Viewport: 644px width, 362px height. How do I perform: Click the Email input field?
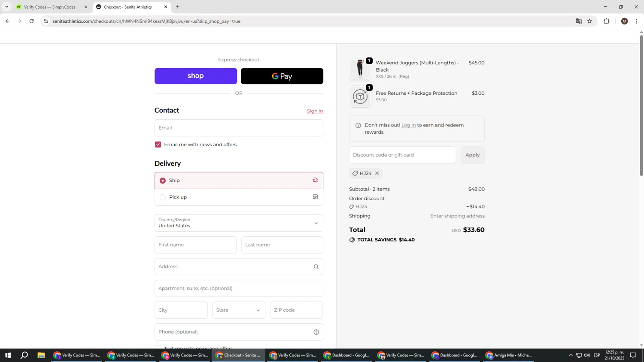pyautogui.click(x=239, y=128)
